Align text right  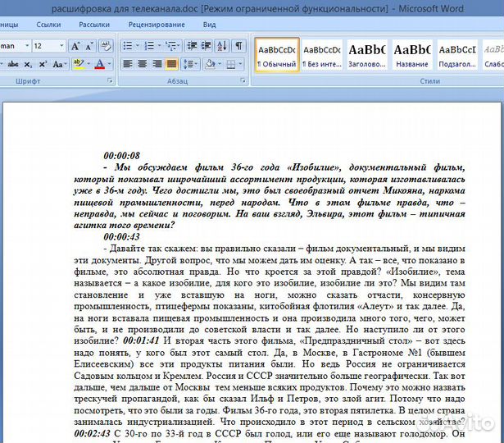pos(157,64)
